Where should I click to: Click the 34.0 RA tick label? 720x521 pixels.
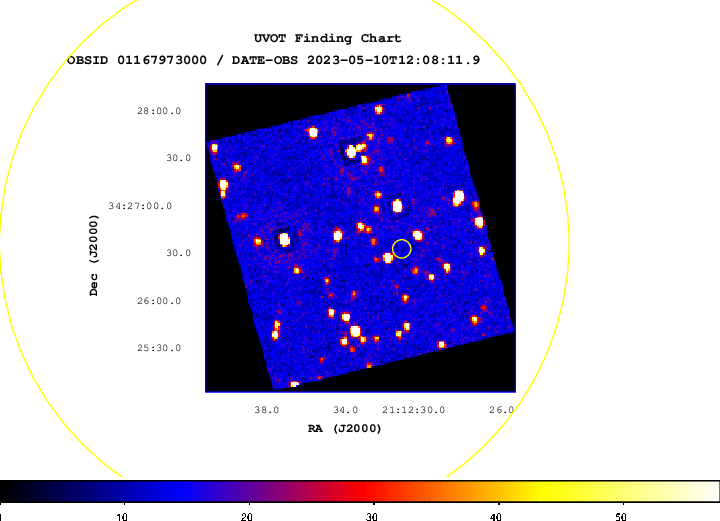[346, 410]
